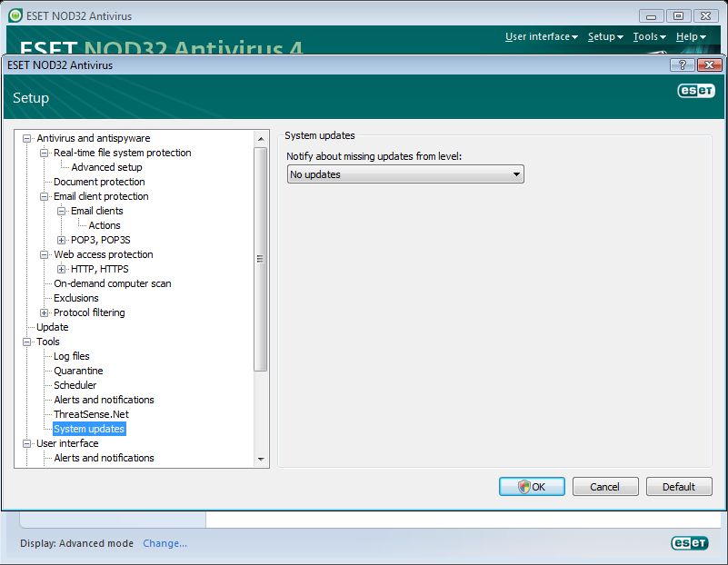Collapse the Email client protection node

45,196
